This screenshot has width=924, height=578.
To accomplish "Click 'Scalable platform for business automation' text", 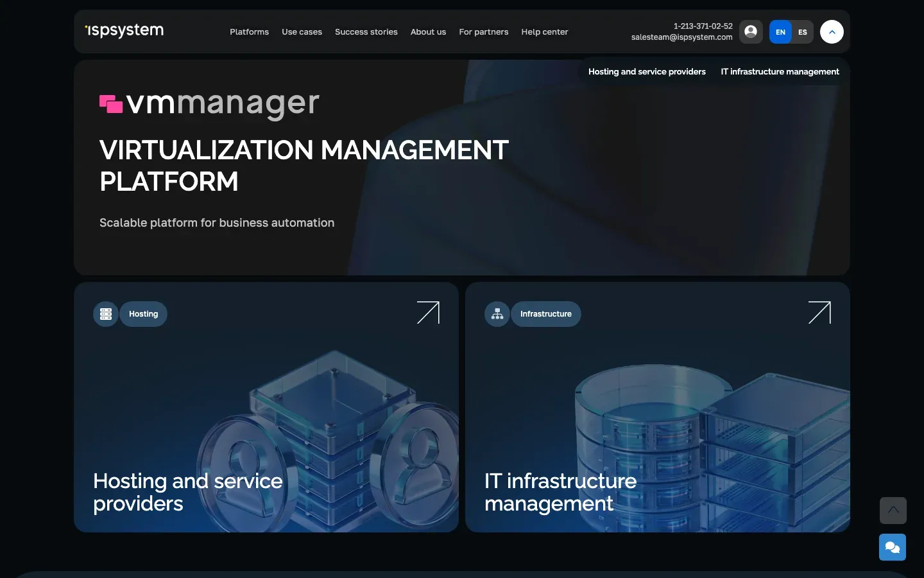I will coord(217,223).
